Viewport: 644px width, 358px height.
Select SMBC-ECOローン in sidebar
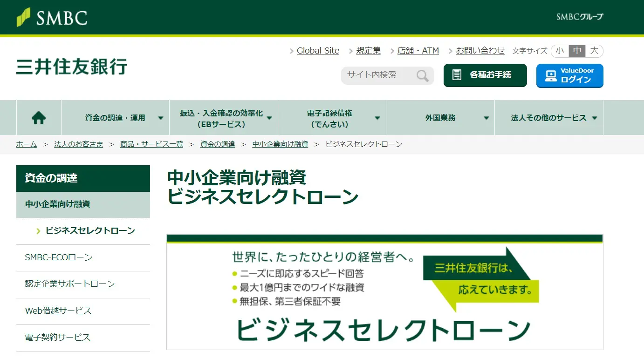click(x=59, y=257)
